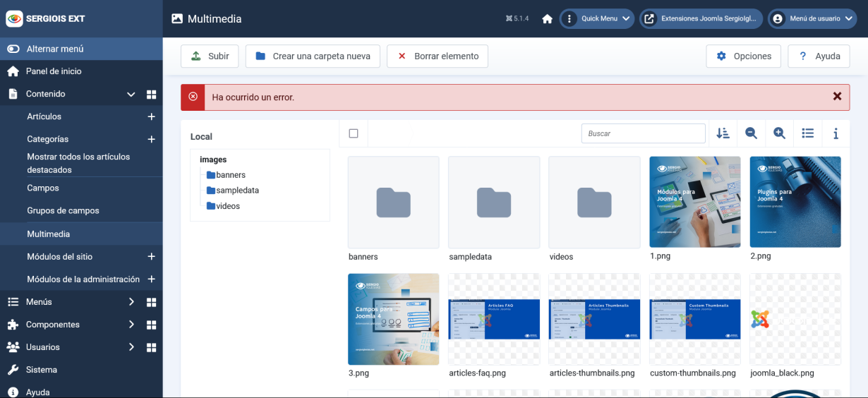Click Crear una carpeta nueva button
This screenshot has height=398, width=868.
[x=313, y=56]
